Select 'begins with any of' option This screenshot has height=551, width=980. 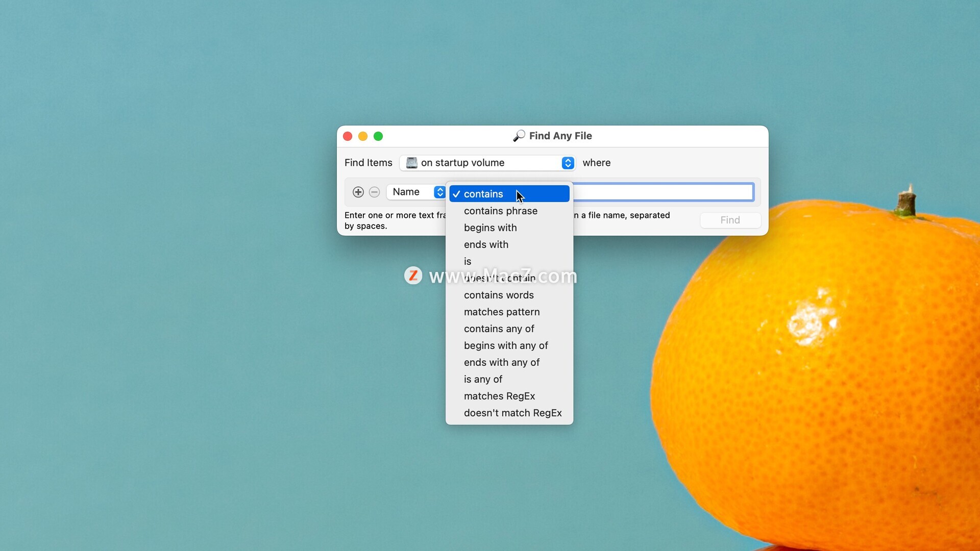pos(509,345)
